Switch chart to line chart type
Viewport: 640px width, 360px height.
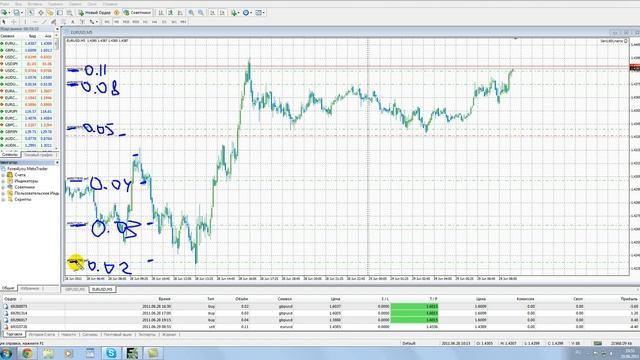(180, 13)
